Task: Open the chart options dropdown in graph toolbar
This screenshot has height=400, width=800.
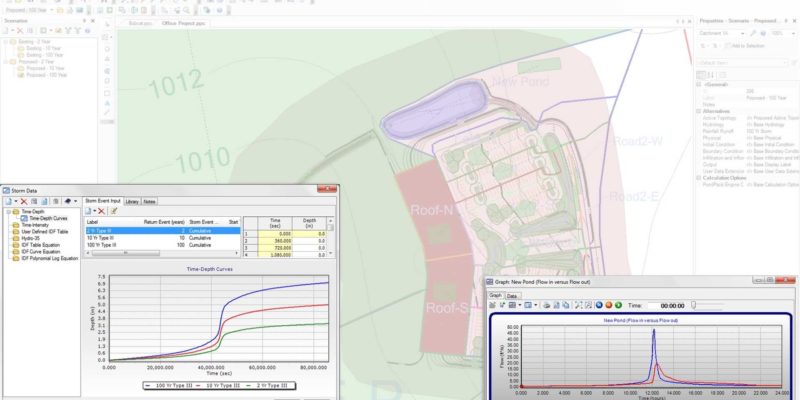Action: [520, 305]
